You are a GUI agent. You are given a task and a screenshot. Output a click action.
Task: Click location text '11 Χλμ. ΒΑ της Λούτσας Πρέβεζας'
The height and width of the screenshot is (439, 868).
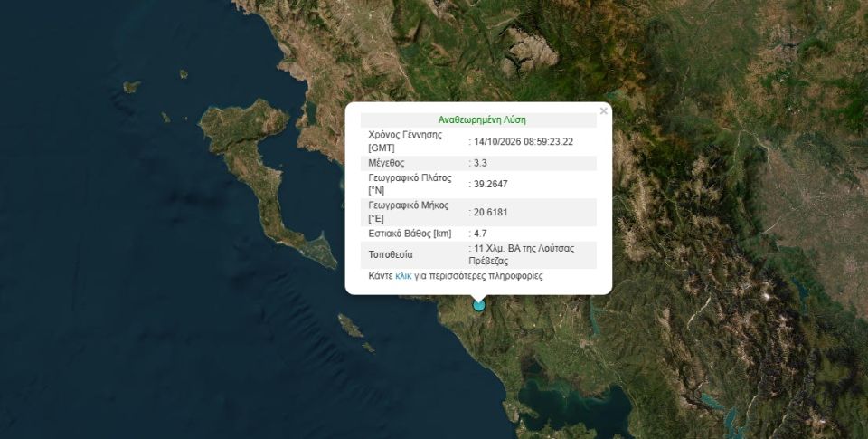point(522,254)
